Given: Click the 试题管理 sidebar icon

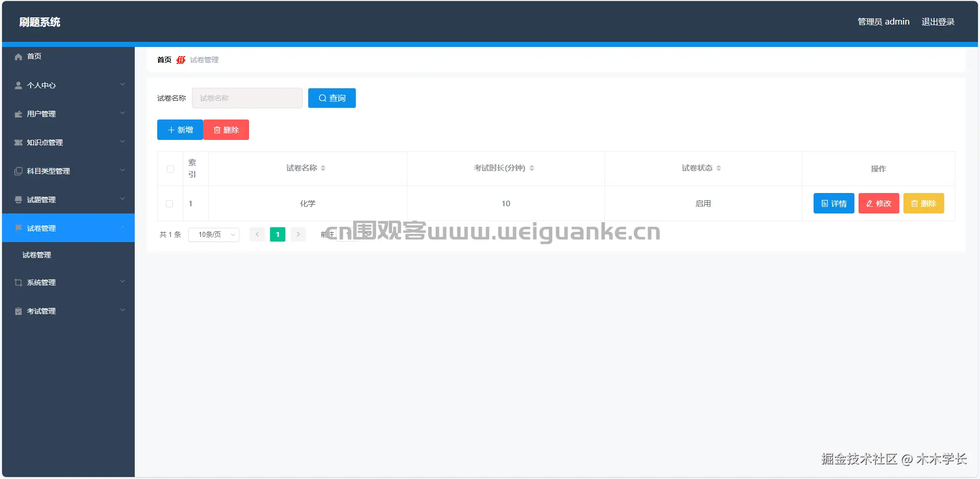Looking at the screenshot, I should [18, 200].
